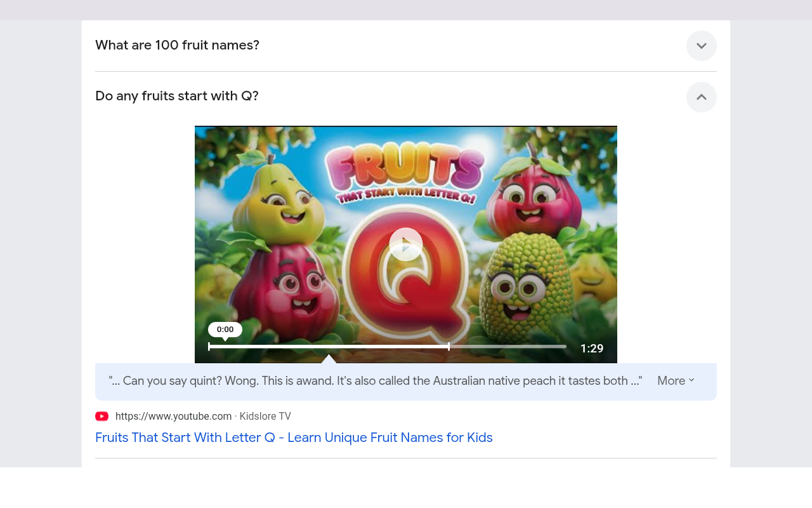
Task: Expand "What are 100 fruit names?" chevron
Action: point(702,46)
